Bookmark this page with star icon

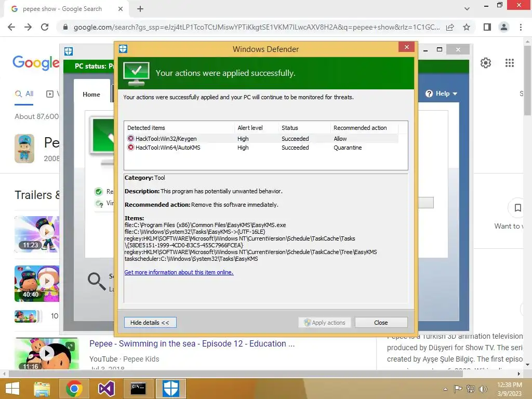[x=467, y=27]
